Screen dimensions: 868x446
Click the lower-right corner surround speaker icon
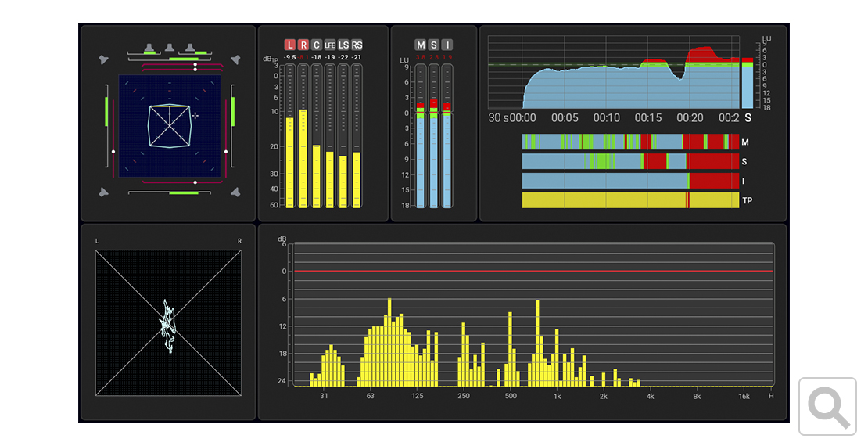click(236, 192)
